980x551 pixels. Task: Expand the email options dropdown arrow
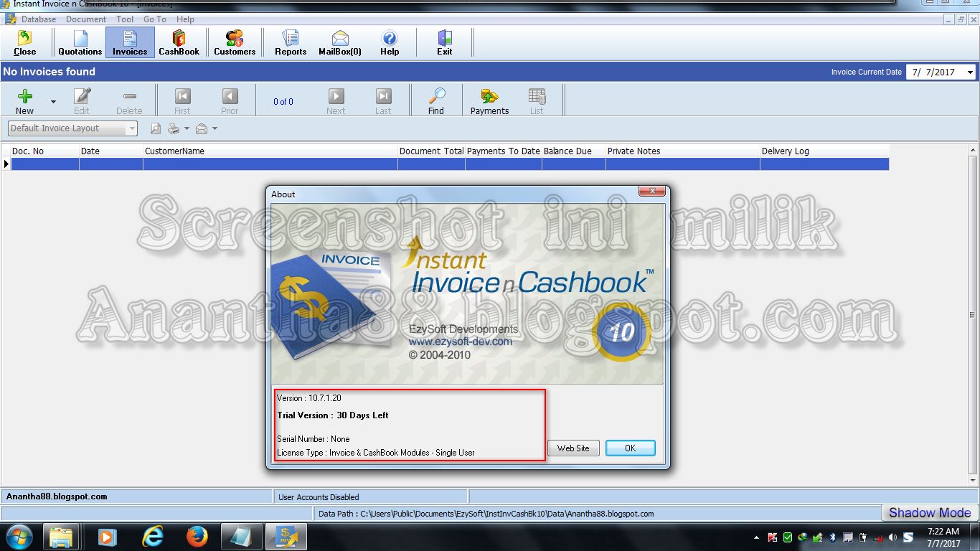click(x=215, y=128)
